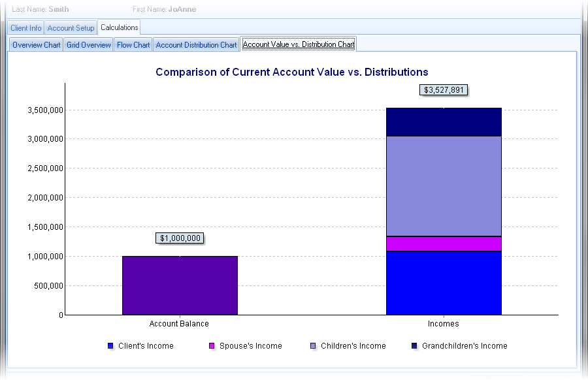588x380 pixels.
Task: Click the blue Client's Income legend swatch
Action: [110, 346]
